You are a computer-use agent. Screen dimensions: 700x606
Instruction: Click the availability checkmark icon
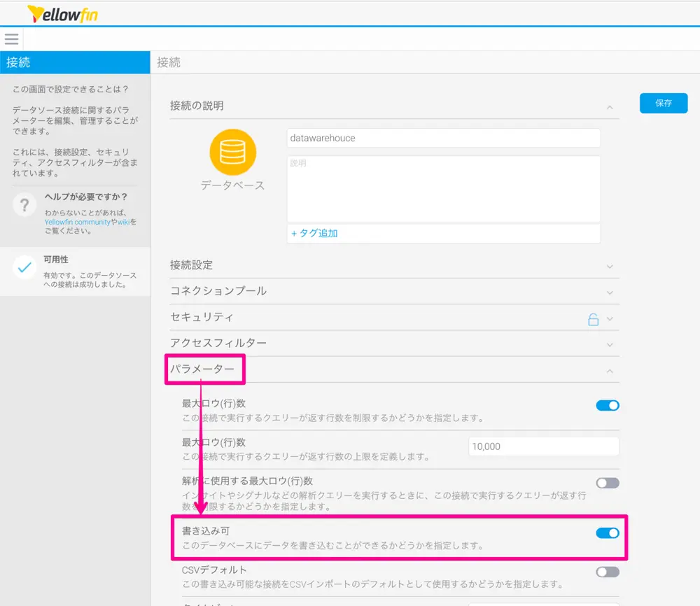pyautogui.click(x=24, y=267)
